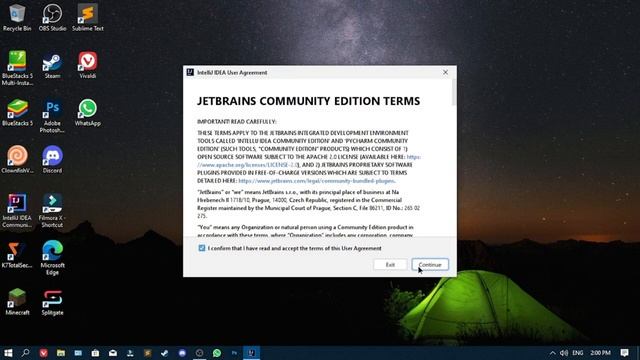Select the IntelliJ IDEA Community desktop shortcut
Image resolution: width=640 pixels, height=360 pixels.
pos(17,211)
